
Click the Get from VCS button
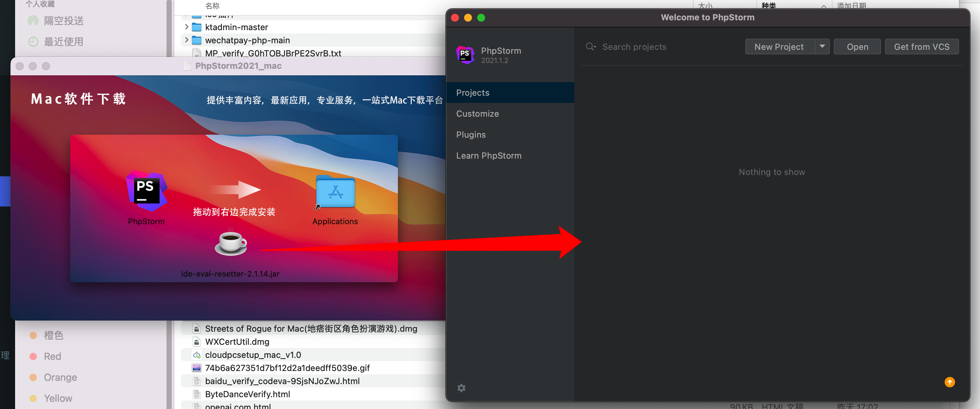(x=921, y=47)
